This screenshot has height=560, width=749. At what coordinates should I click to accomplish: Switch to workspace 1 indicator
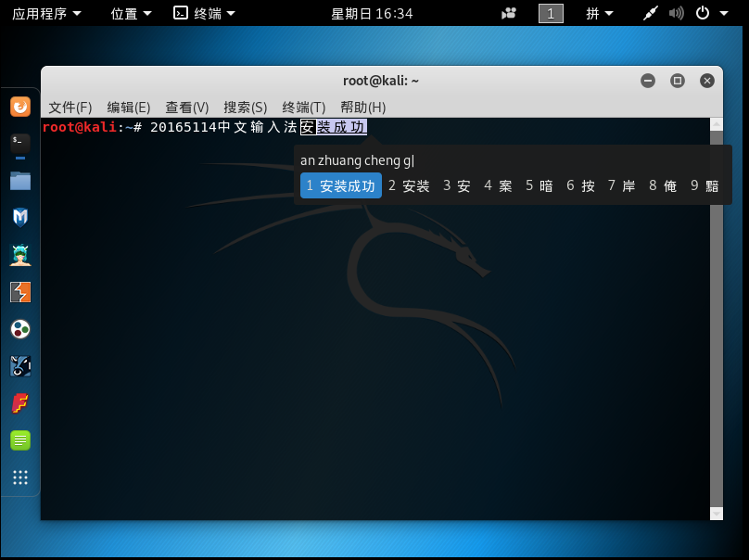pyautogui.click(x=551, y=13)
